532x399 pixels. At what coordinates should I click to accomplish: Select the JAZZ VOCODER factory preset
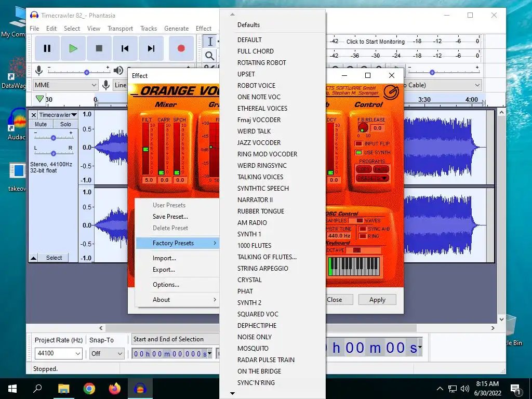259,142
